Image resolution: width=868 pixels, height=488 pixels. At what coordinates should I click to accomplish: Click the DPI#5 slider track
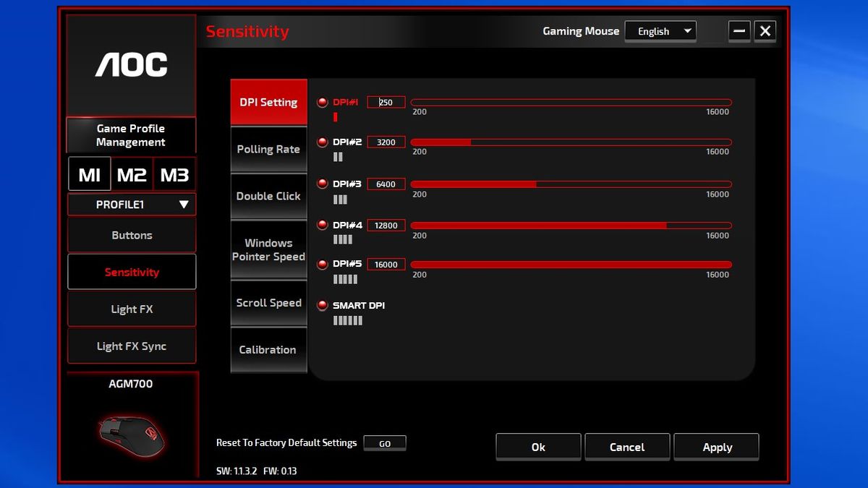[x=571, y=265]
